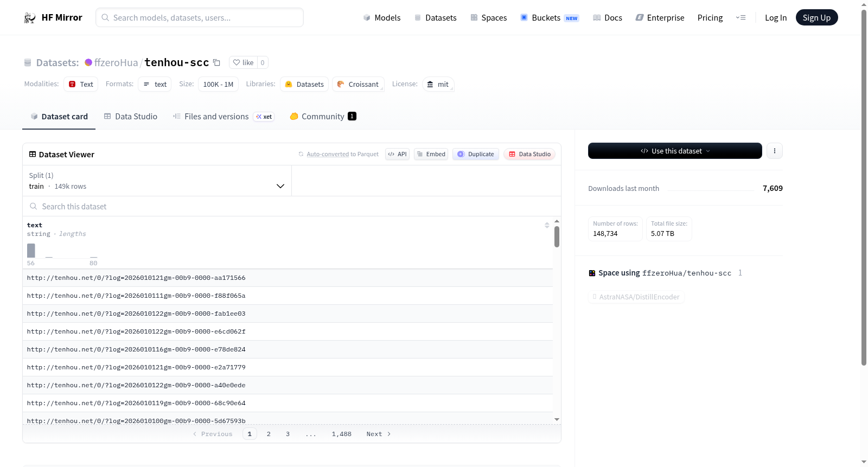This screenshot has height=467, width=868.
Task: Open the Community tab
Action: point(323,117)
